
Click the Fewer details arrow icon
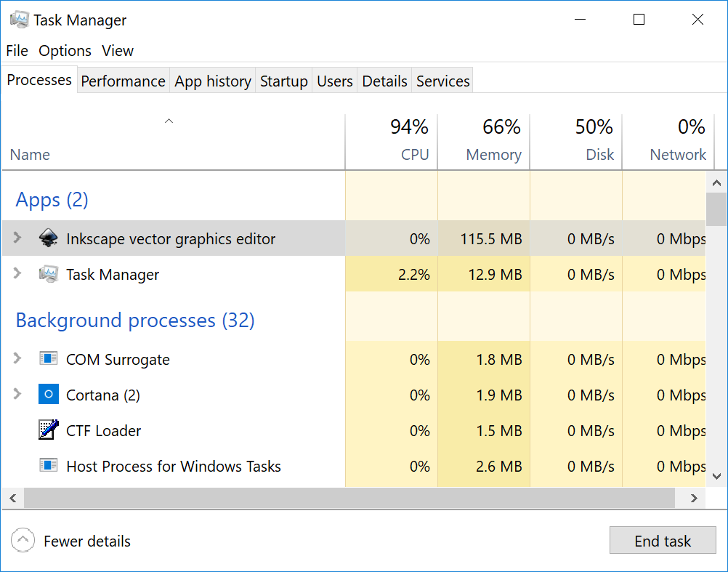pyautogui.click(x=23, y=541)
